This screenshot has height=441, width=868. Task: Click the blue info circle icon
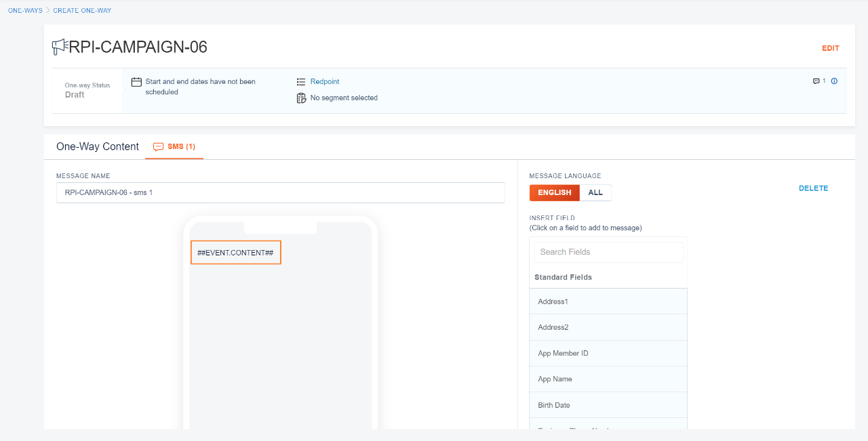click(x=834, y=81)
